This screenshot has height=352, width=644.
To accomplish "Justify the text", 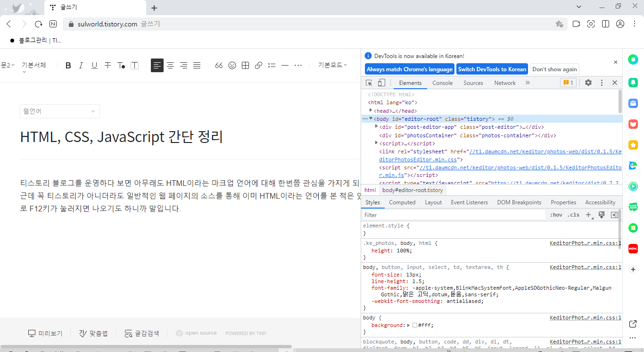I will [x=197, y=66].
